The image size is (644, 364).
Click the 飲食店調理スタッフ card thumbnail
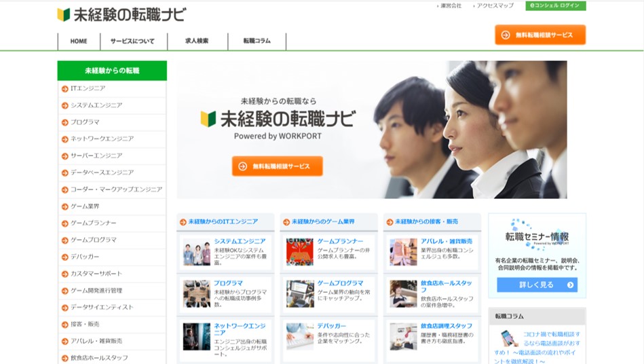[x=403, y=336]
